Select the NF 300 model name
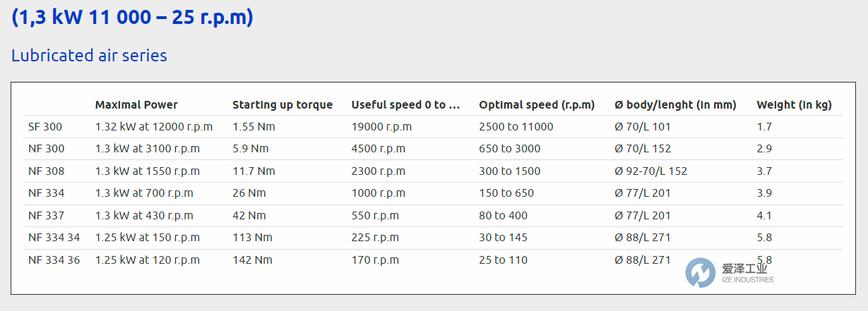The height and width of the screenshot is (311, 868). click(x=46, y=149)
